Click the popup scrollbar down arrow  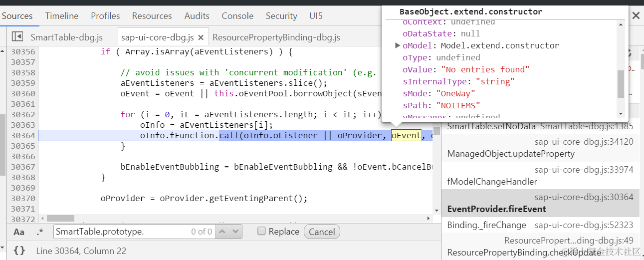tap(621, 114)
